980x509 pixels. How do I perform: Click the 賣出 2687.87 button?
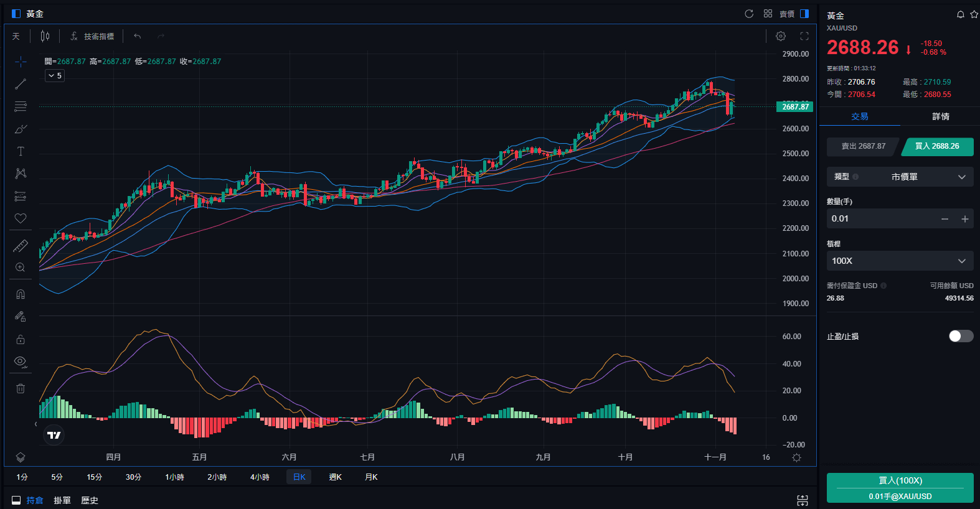[863, 146]
